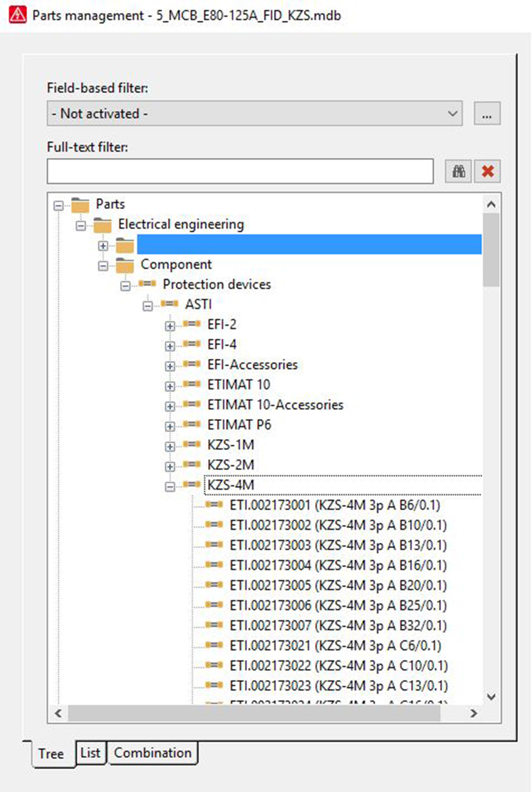This screenshot has height=792, width=532.
Task: Click the icon beside ETI.002173001
Action: click(x=214, y=505)
